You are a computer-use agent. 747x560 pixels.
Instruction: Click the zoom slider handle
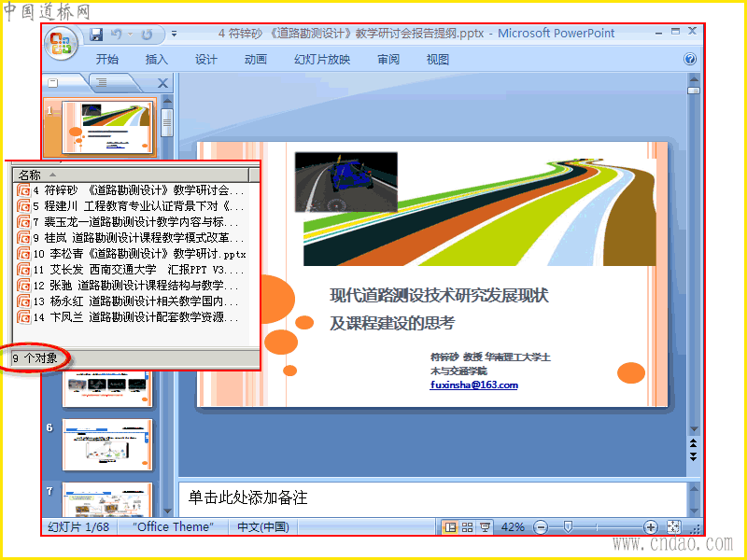[x=568, y=526]
